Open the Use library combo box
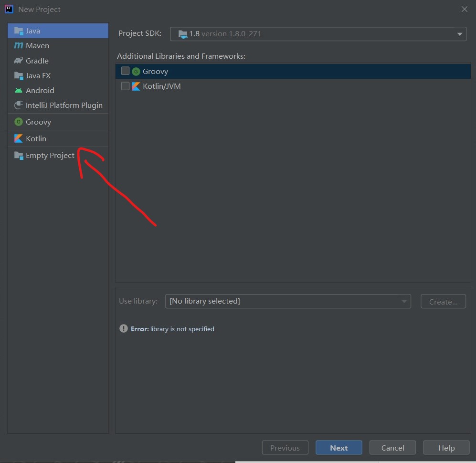This screenshot has width=476, height=463. (288, 301)
